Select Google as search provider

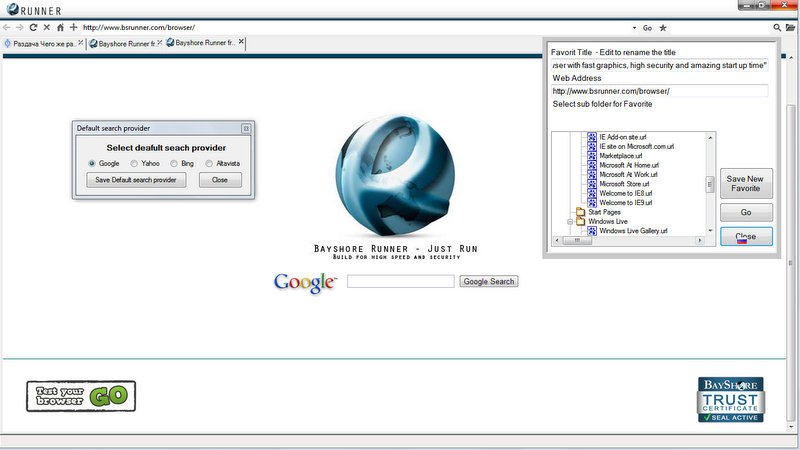pos(92,164)
